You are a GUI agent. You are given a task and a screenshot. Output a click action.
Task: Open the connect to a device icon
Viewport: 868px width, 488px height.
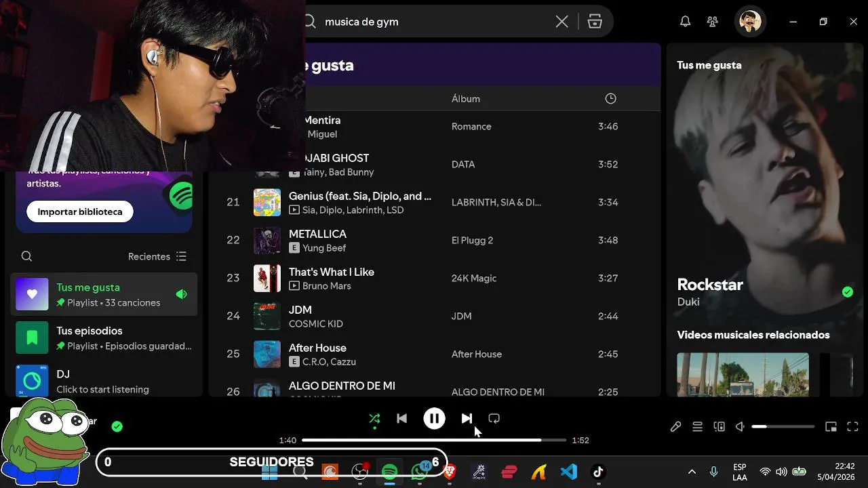point(719,427)
